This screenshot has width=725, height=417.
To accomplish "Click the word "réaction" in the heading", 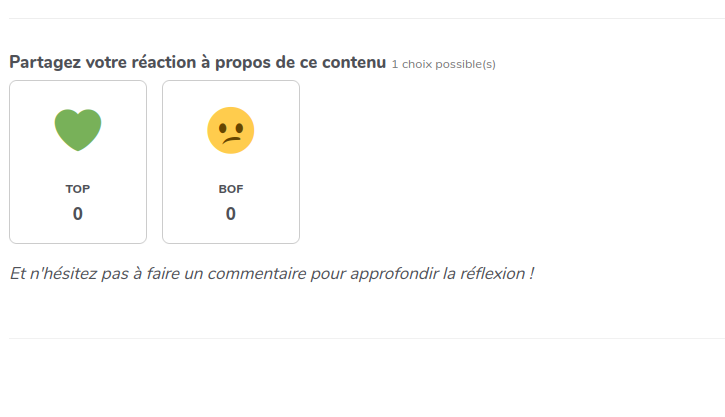I will 164,62.
